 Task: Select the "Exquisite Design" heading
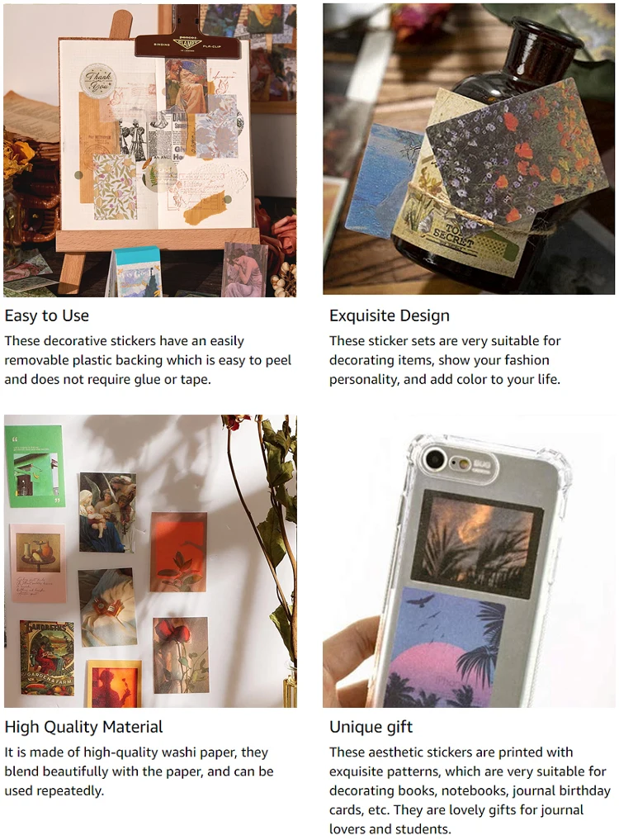(x=390, y=316)
